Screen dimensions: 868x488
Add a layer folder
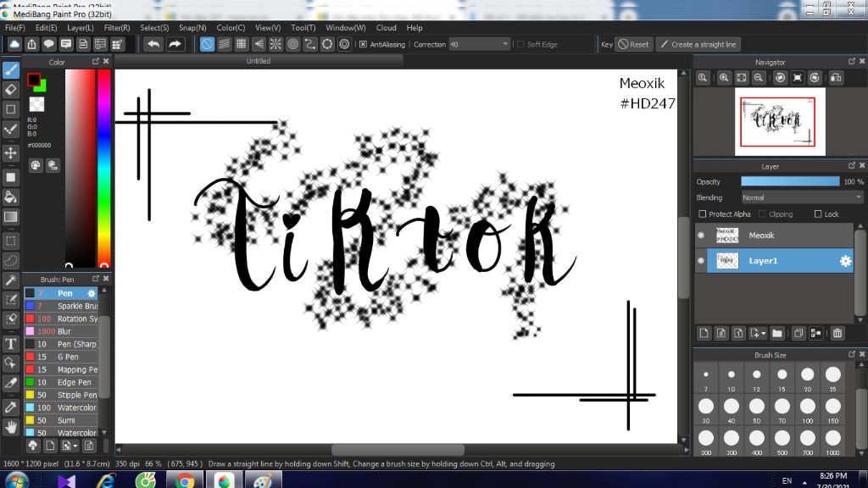point(777,333)
